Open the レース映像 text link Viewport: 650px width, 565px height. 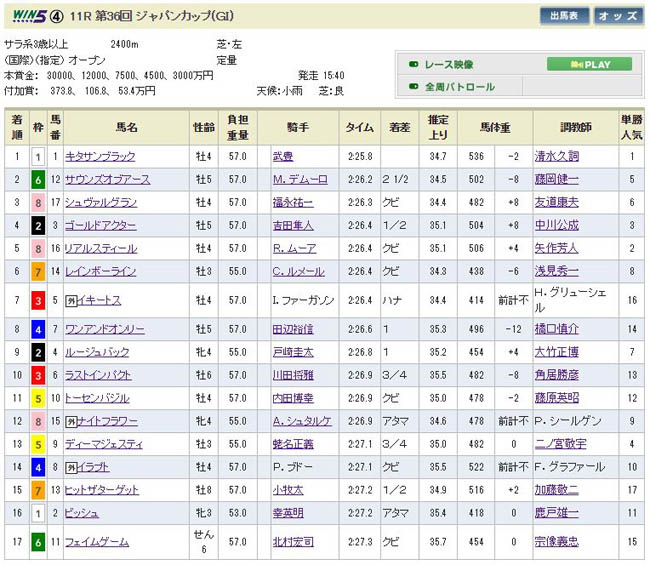pos(450,65)
